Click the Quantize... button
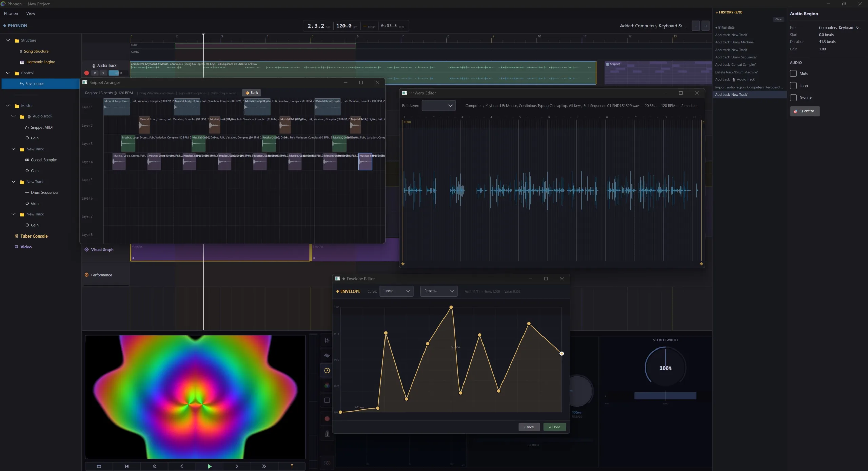Viewport: 868px width, 471px height. pos(805,111)
